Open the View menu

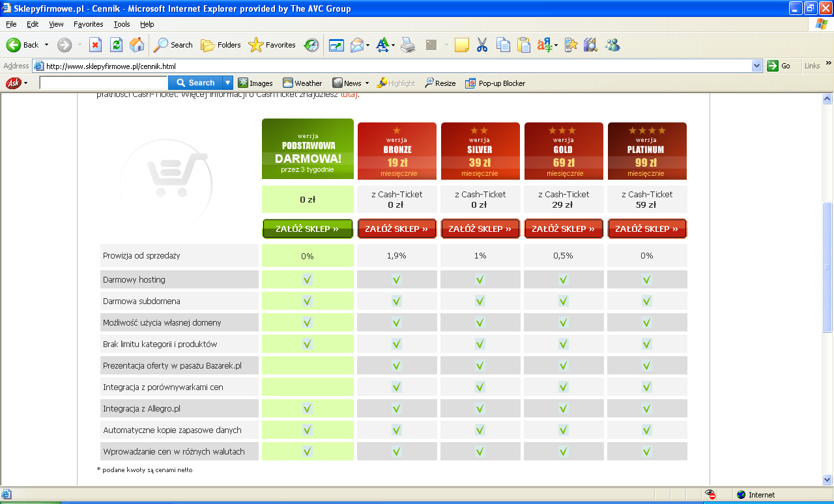click(x=56, y=24)
